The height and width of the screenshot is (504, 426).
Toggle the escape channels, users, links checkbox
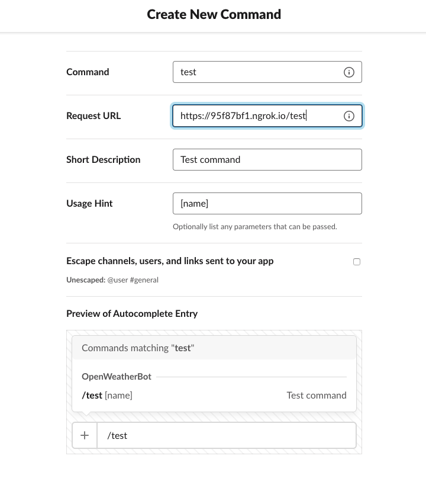click(x=357, y=262)
